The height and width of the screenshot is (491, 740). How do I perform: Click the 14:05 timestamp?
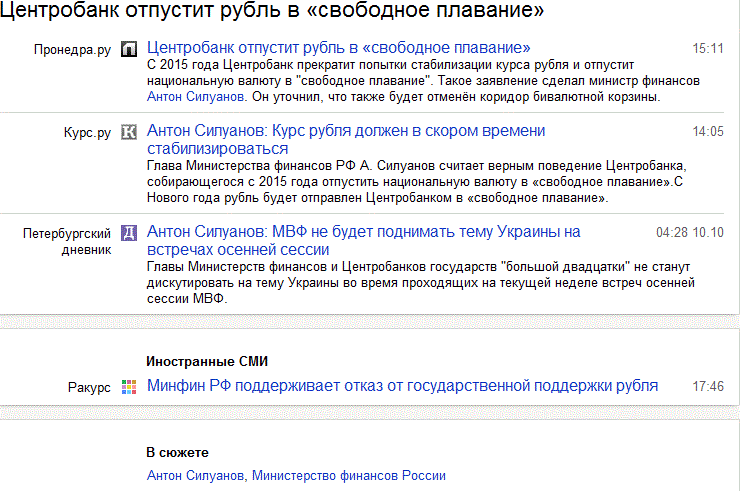tap(708, 131)
